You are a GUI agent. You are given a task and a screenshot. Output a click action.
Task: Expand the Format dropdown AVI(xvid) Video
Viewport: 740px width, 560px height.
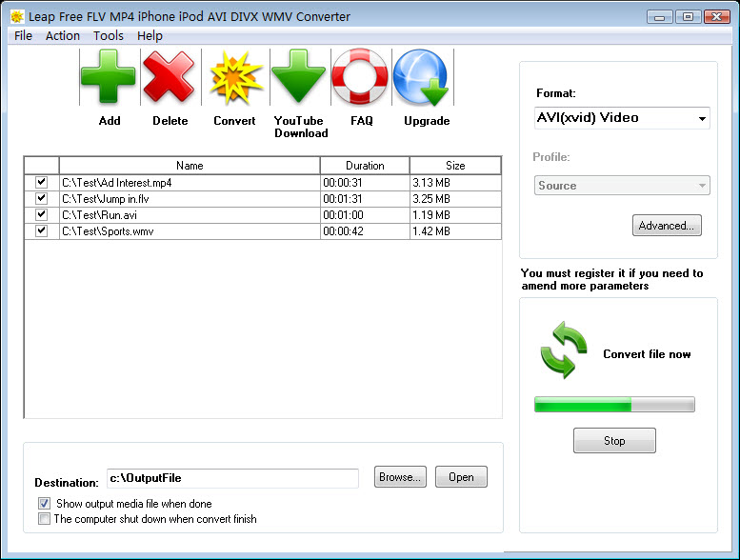coord(622,118)
